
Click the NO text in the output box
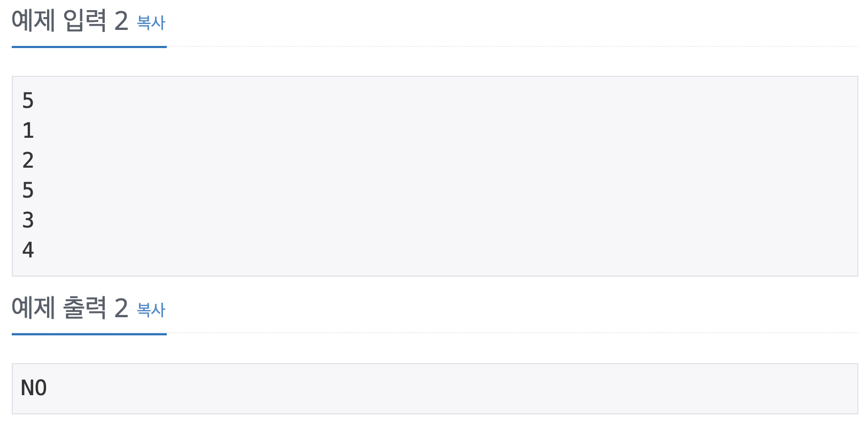pyautogui.click(x=34, y=388)
